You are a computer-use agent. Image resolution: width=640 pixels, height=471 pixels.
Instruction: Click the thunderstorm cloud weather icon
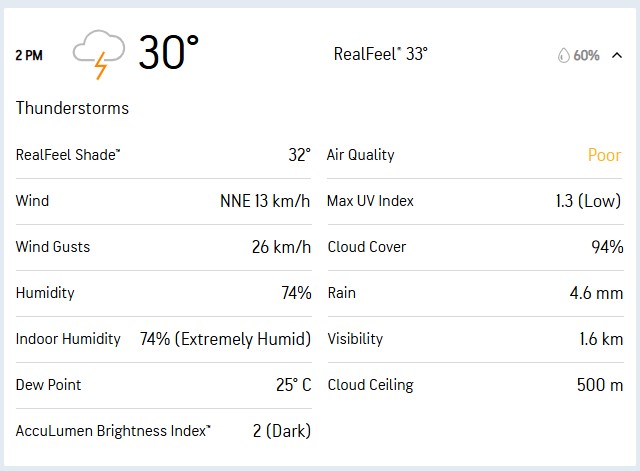(x=99, y=54)
